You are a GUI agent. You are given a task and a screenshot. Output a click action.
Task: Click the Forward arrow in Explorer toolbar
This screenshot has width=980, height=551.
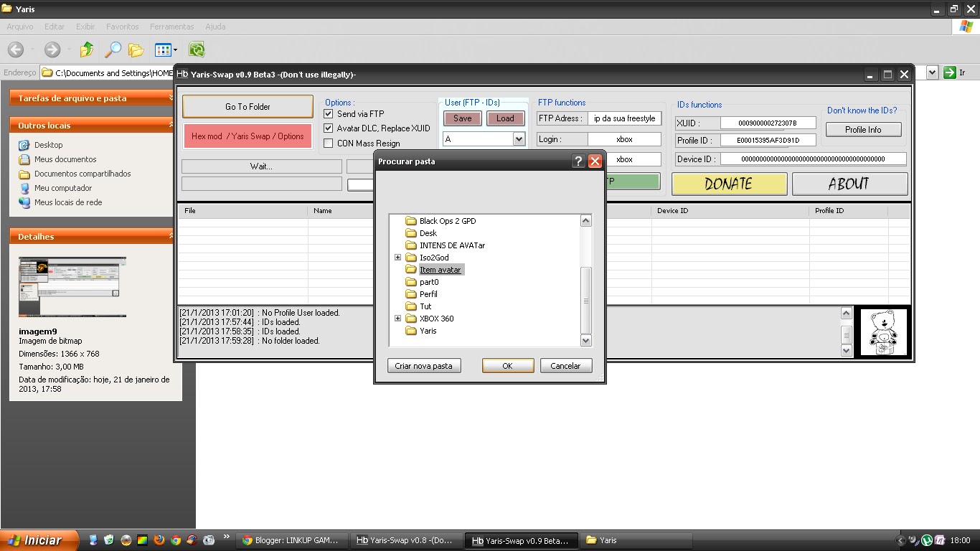coord(52,50)
